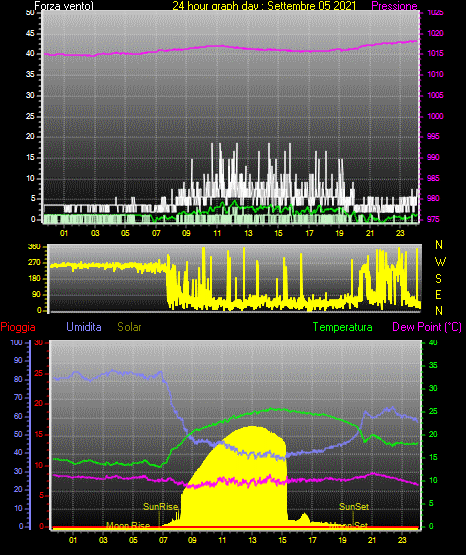This screenshot has width=466, height=555.
Task: Click hour label 05 under temperature graph
Action: click(133, 540)
